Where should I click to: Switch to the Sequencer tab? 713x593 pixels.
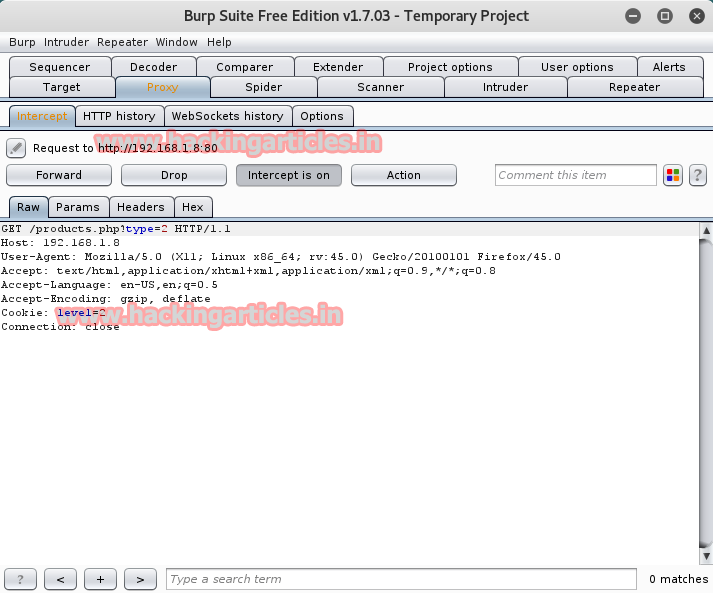coord(60,67)
